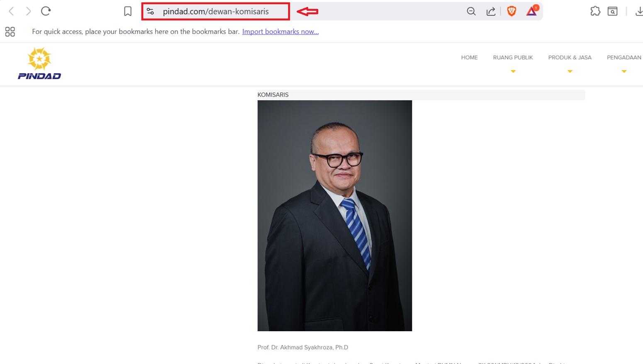643x364 pixels.
Task: Go forward to the next page
Action: (x=28, y=11)
